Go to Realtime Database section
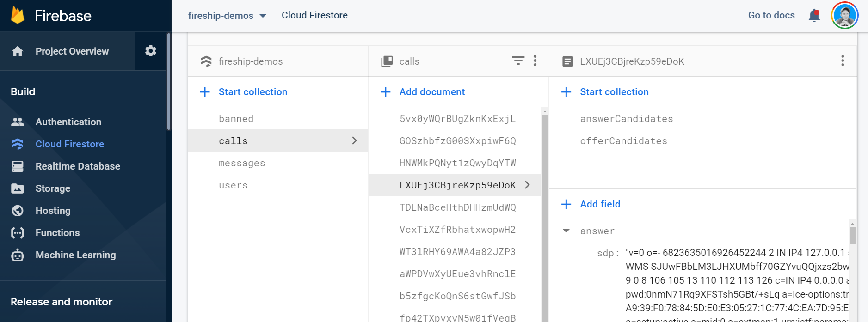 pos(77,166)
